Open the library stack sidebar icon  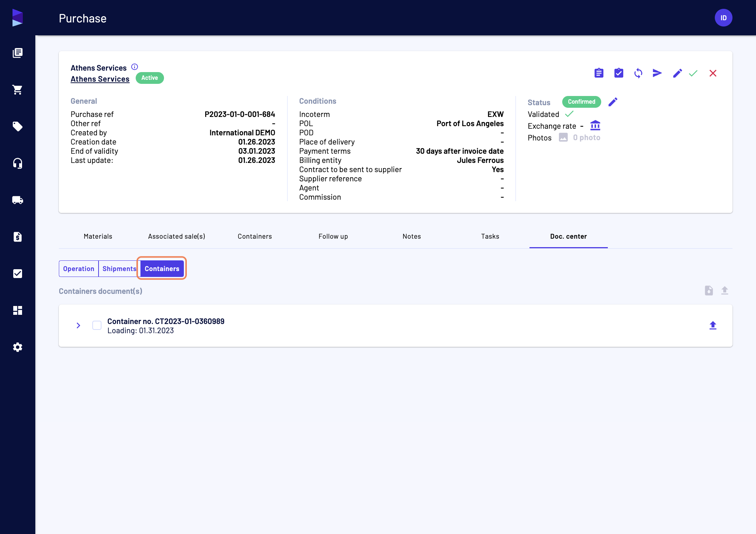tap(18, 53)
